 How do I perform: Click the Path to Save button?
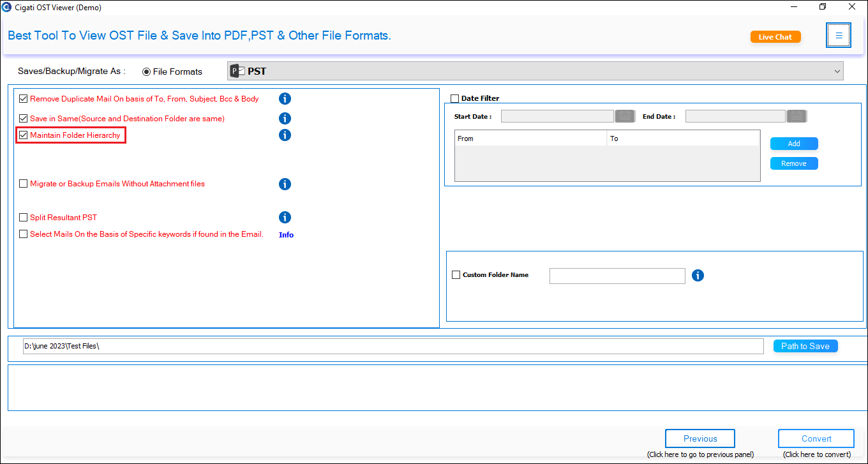(x=805, y=346)
